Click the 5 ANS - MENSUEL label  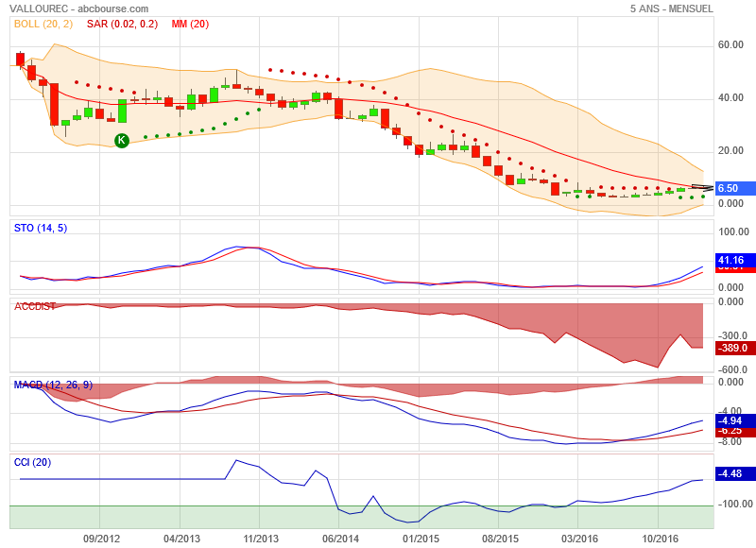pos(671,9)
